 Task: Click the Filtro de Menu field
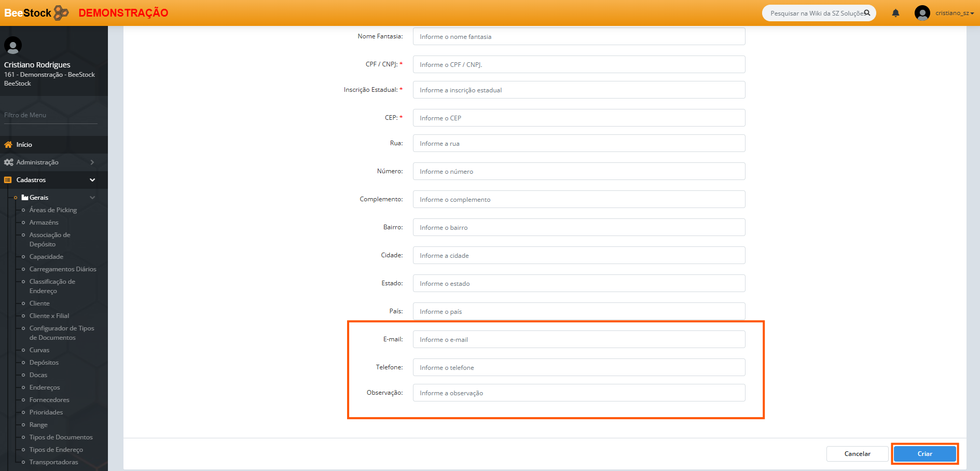pos(50,115)
